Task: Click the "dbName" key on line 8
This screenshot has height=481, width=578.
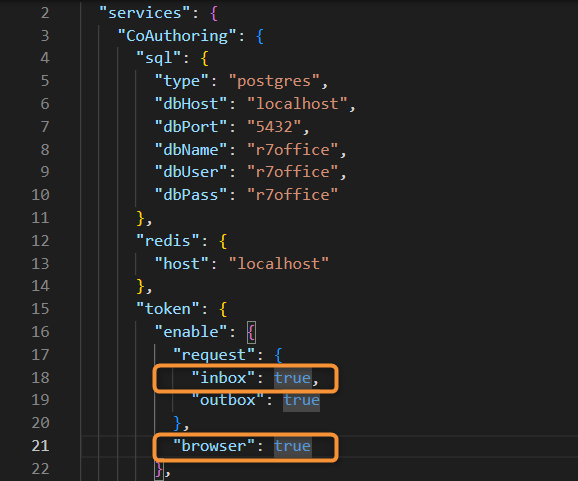Action: click(191, 150)
